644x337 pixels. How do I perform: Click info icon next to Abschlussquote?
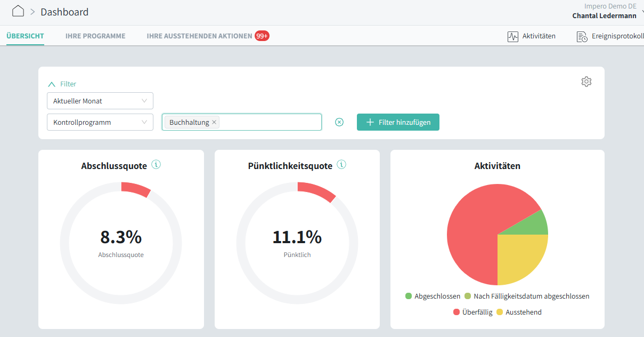click(x=156, y=165)
